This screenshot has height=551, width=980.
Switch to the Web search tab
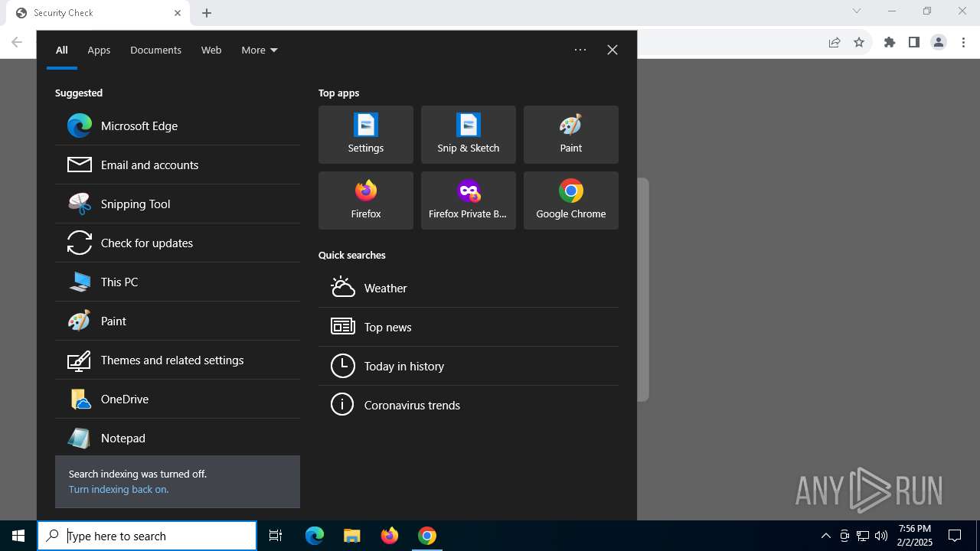pos(211,50)
